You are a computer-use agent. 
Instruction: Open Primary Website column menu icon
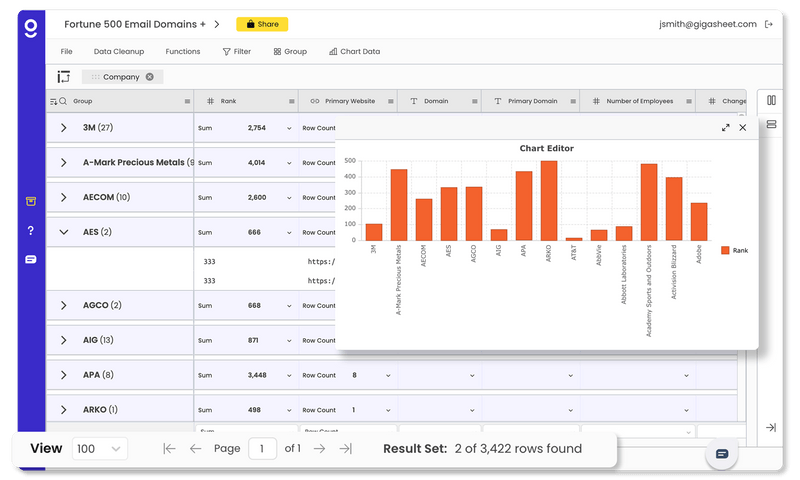(x=390, y=101)
